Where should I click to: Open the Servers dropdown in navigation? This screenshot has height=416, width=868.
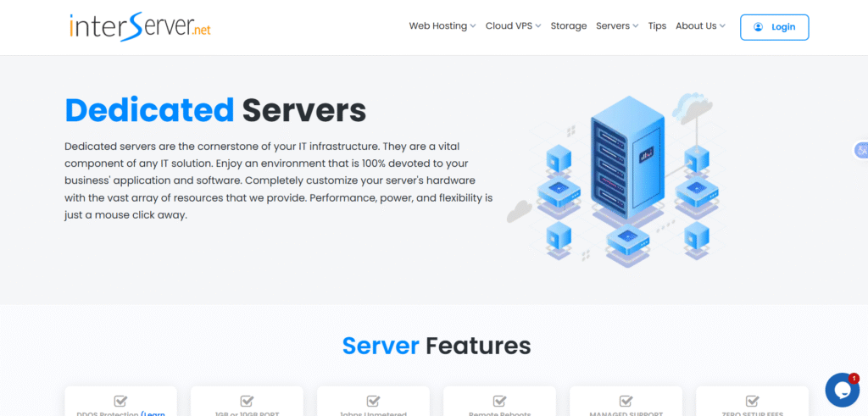click(x=617, y=26)
